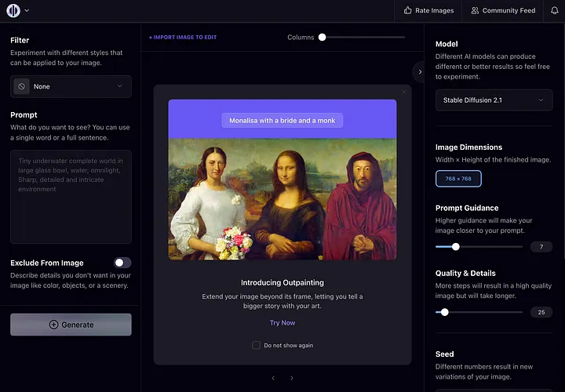Image resolution: width=565 pixels, height=392 pixels.
Task: Open the Rate Images page
Action: coord(428,10)
